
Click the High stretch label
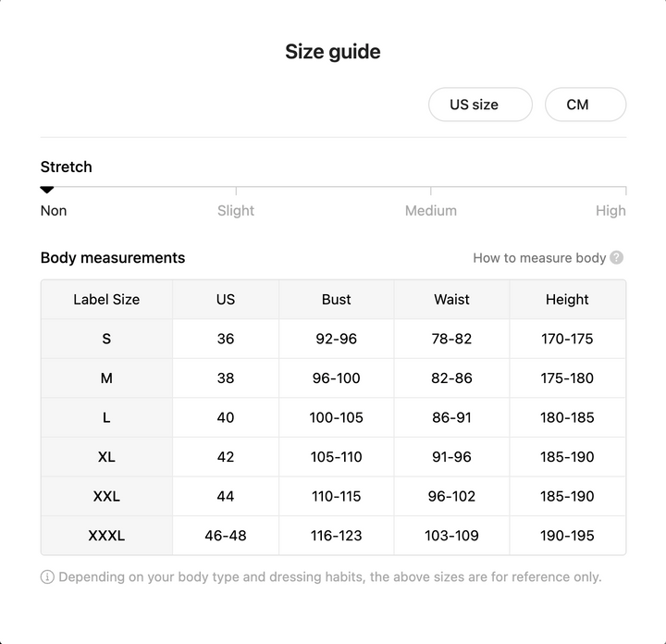[x=610, y=211]
